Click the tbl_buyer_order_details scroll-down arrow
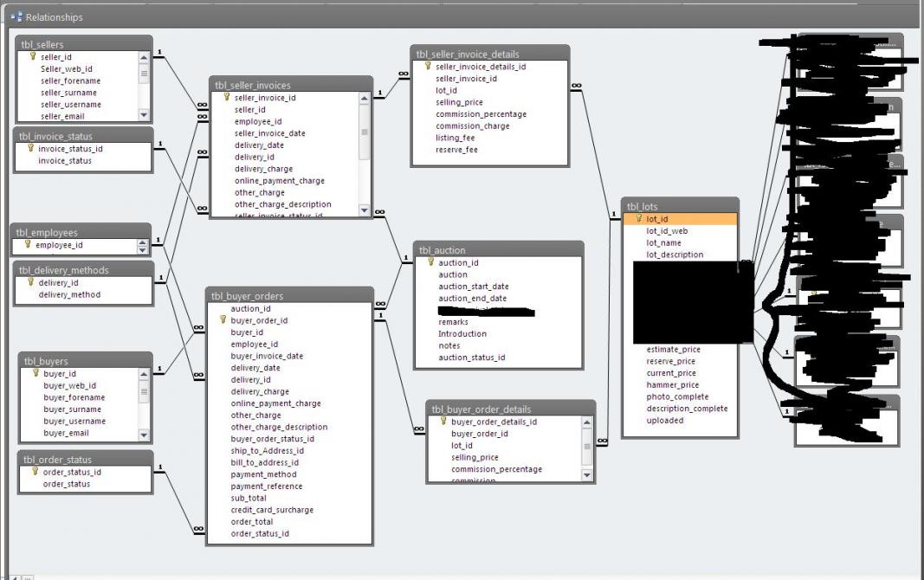The width and height of the screenshot is (924, 580). click(x=587, y=474)
